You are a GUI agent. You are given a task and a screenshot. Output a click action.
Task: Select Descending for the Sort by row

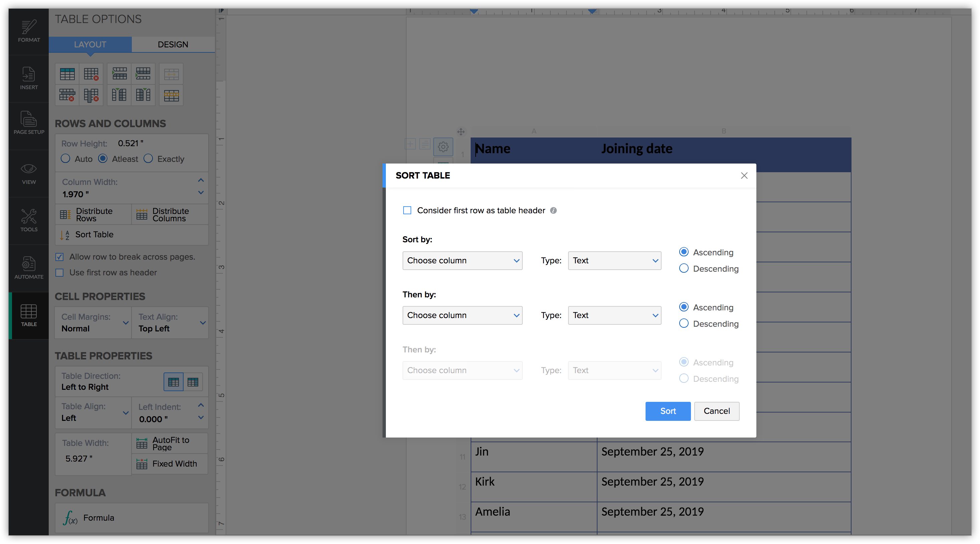[x=684, y=269]
